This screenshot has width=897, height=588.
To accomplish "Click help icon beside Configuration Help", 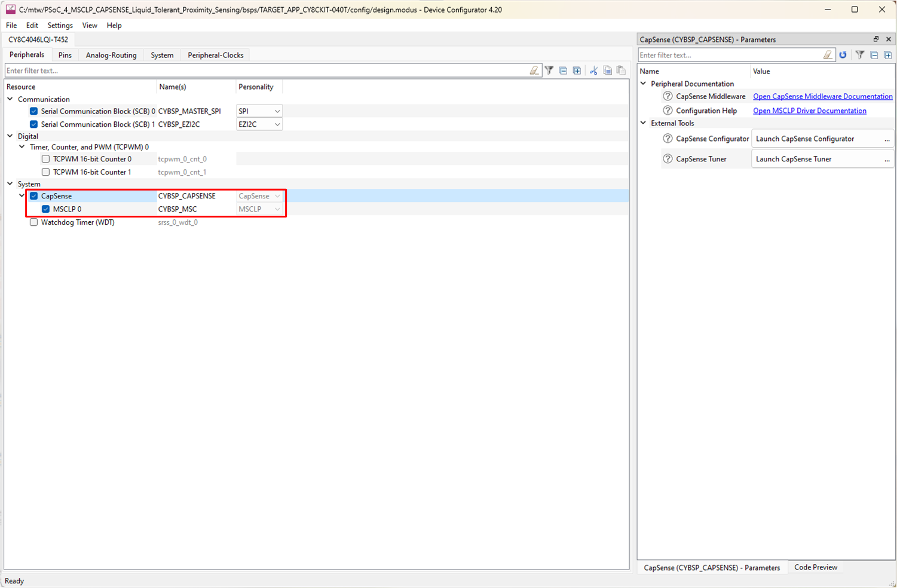I will [x=668, y=111].
